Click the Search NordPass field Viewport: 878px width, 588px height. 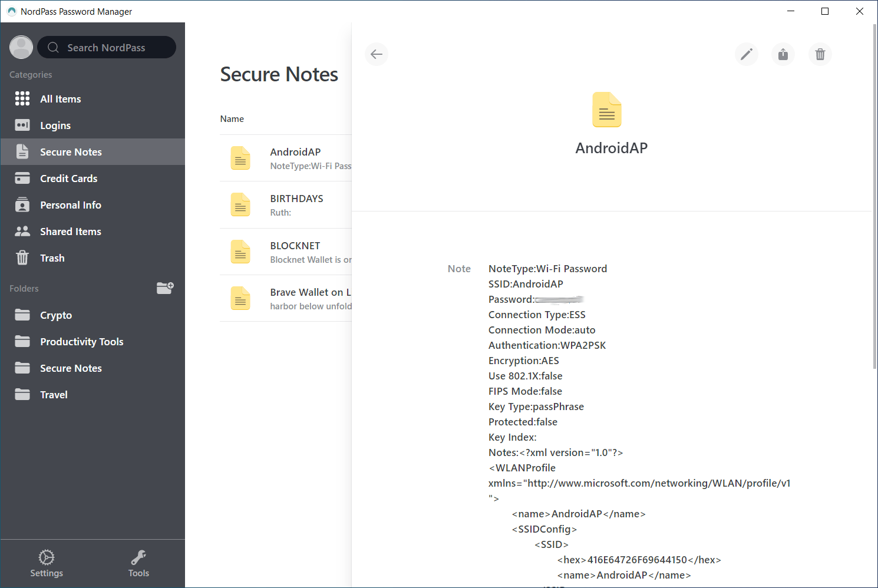(107, 47)
